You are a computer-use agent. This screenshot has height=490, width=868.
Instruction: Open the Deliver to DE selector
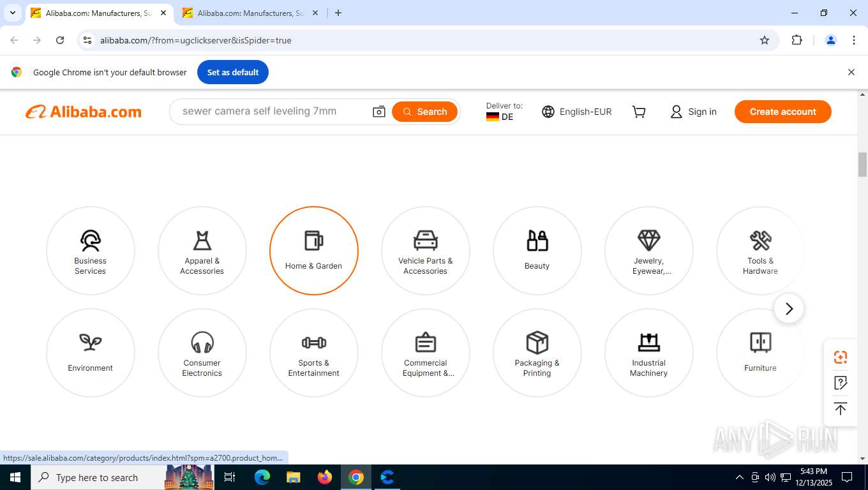coord(504,112)
